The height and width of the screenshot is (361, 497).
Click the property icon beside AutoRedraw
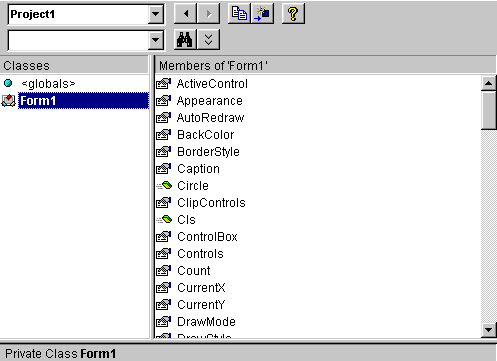coord(164,117)
